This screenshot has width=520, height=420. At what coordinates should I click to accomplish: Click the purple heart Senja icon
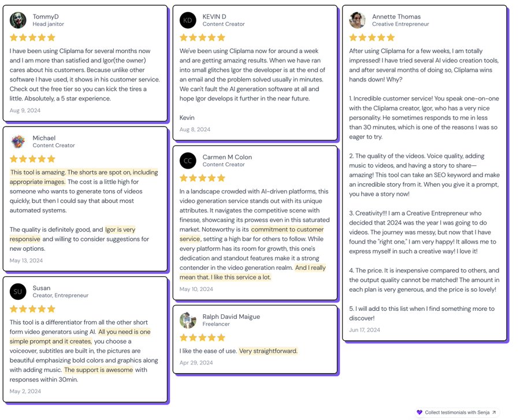(419, 412)
